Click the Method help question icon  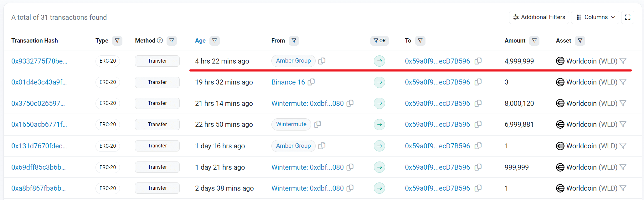[160, 40]
